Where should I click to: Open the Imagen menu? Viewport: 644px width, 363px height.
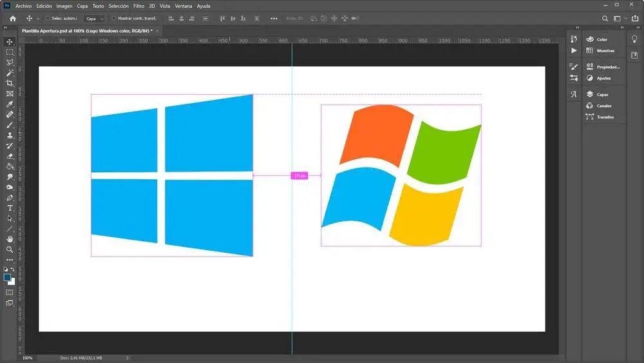(x=64, y=6)
